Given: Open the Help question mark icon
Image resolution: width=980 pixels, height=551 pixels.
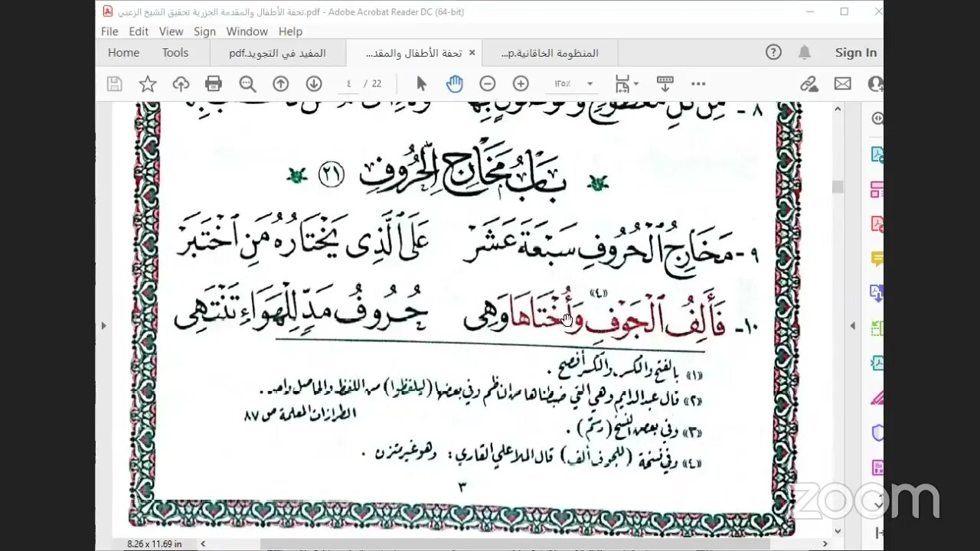Looking at the screenshot, I should point(773,52).
